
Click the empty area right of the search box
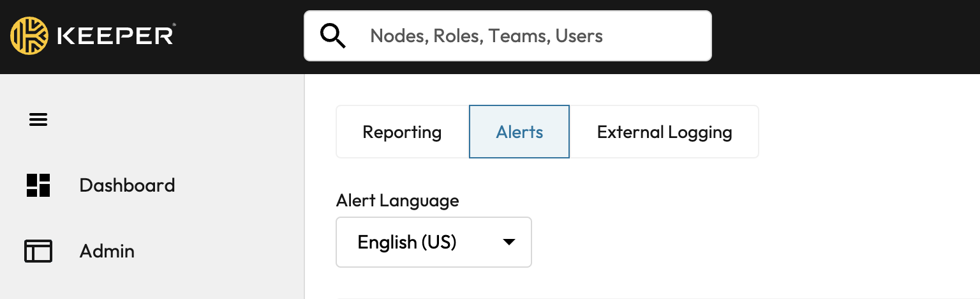pos(842,36)
